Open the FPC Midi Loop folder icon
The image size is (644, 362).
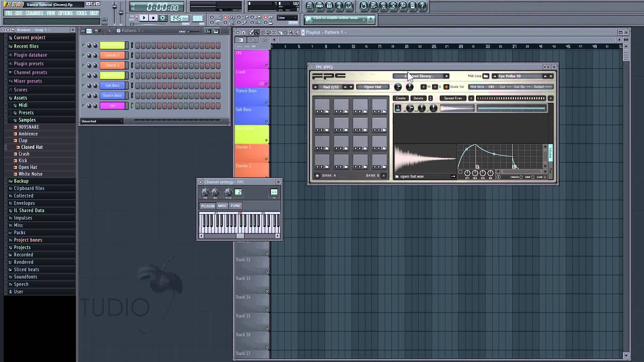(x=486, y=76)
